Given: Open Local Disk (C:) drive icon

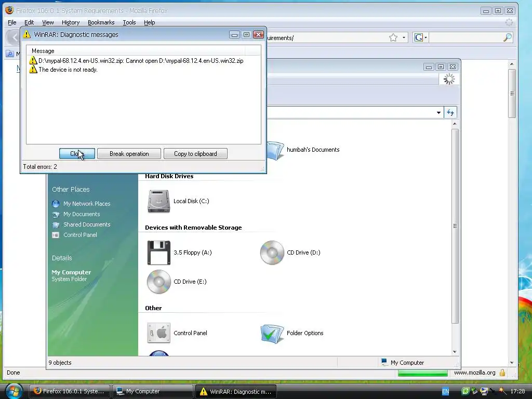Looking at the screenshot, I should point(158,201).
